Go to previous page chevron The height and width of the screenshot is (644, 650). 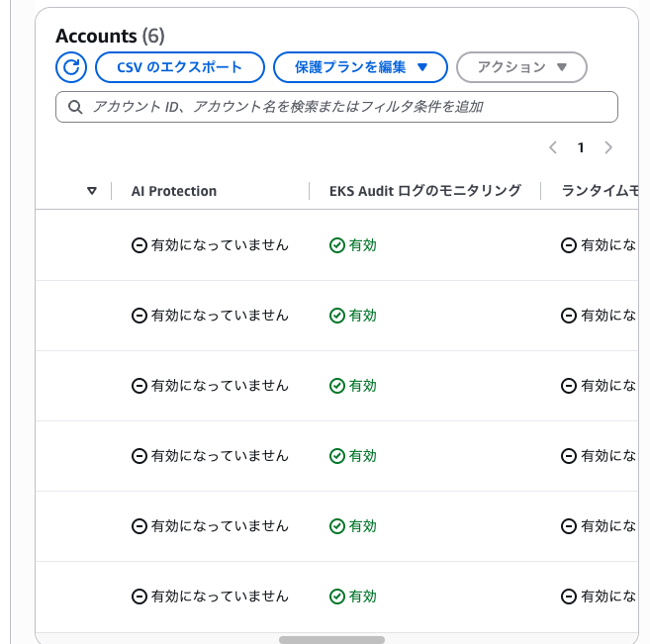[x=553, y=147]
